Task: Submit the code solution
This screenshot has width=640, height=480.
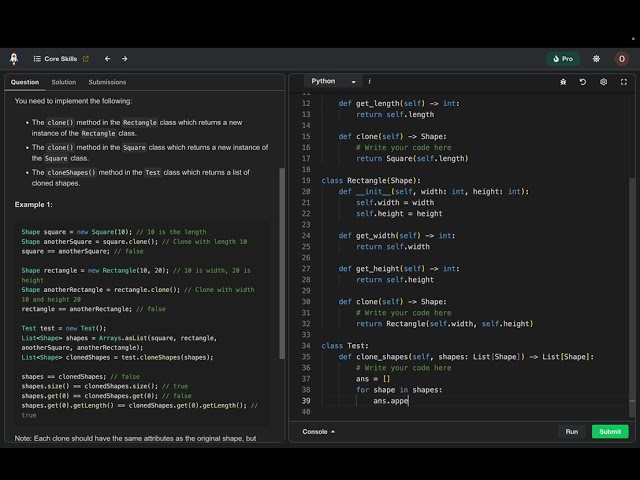Action: 610,432
